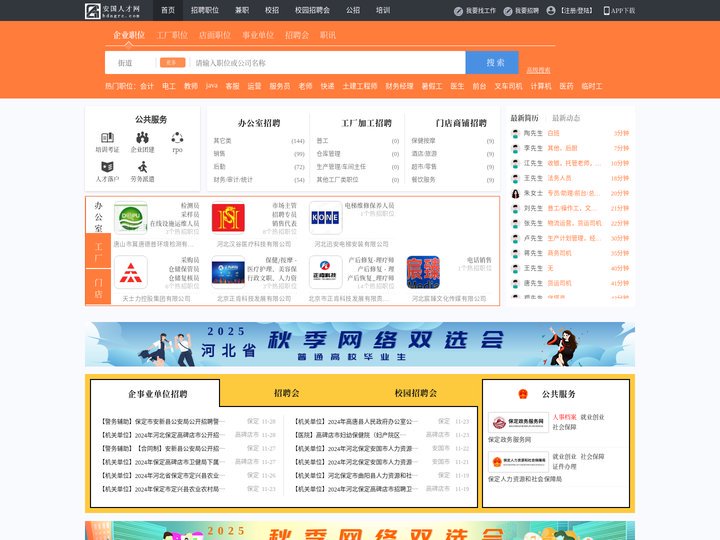
Task: Click the 注册·登陆 link
Action: pos(577,11)
